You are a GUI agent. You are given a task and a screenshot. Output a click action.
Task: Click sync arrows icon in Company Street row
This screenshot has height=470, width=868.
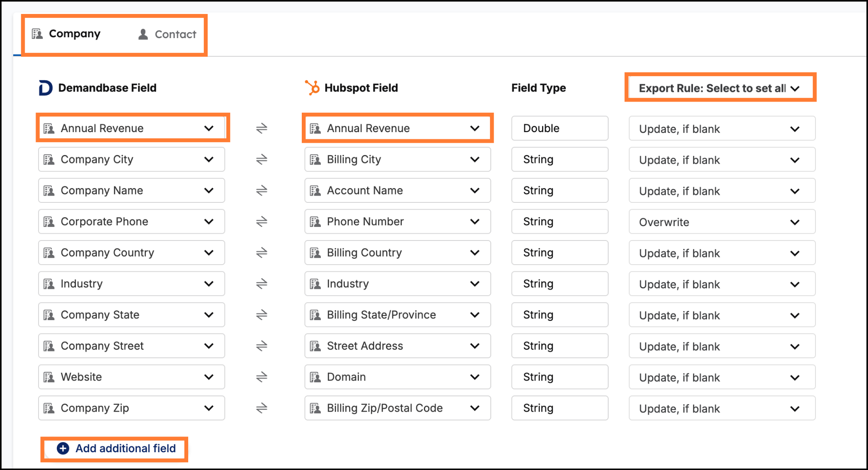262,346
